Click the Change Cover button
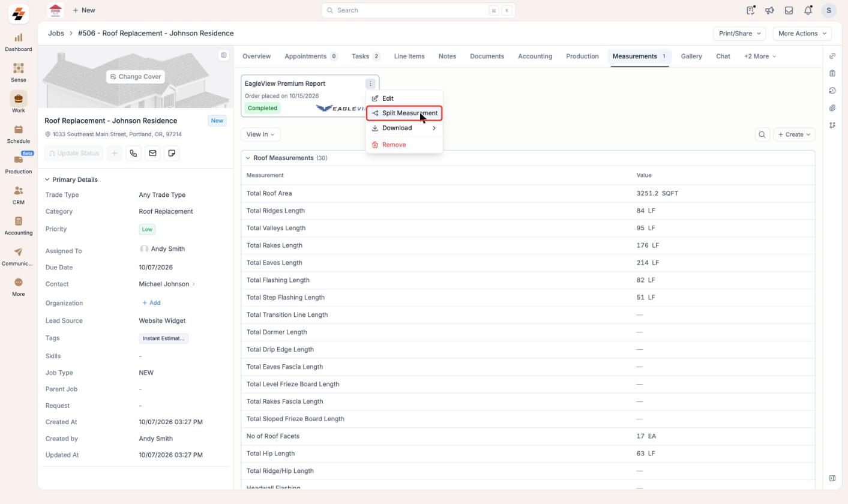The image size is (848, 504). [x=136, y=77]
